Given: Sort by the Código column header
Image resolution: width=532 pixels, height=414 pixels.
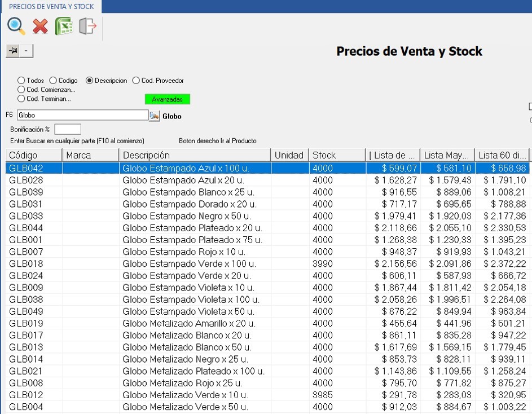Looking at the screenshot, I should tap(34, 155).
